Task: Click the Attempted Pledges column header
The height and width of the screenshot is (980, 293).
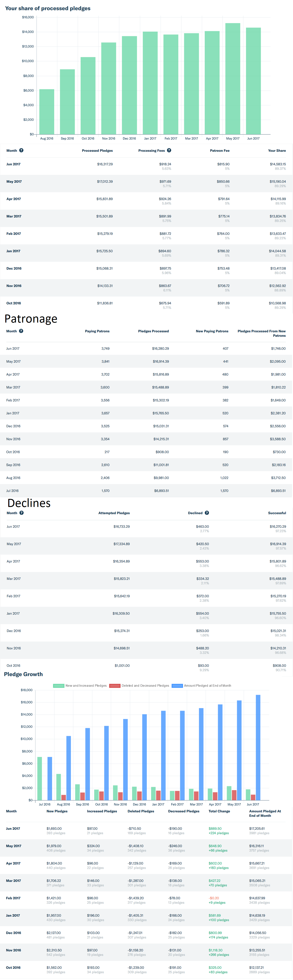Action: click(114, 513)
